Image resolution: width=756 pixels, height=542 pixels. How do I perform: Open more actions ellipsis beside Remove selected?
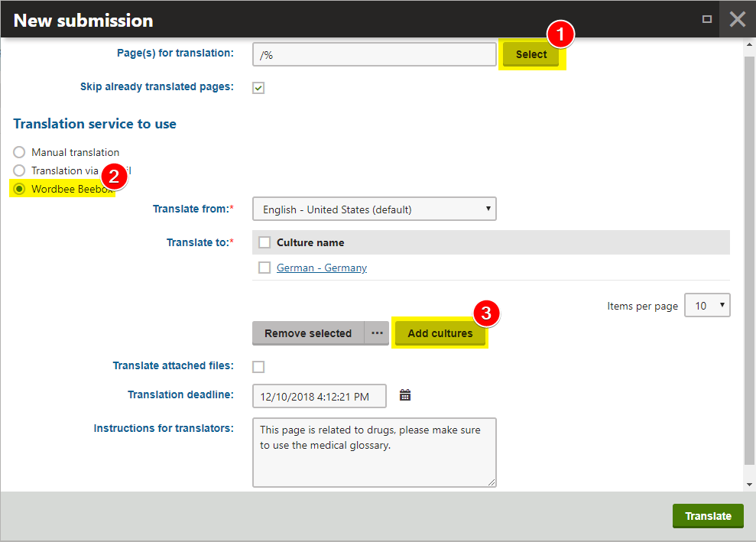tap(377, 333)
